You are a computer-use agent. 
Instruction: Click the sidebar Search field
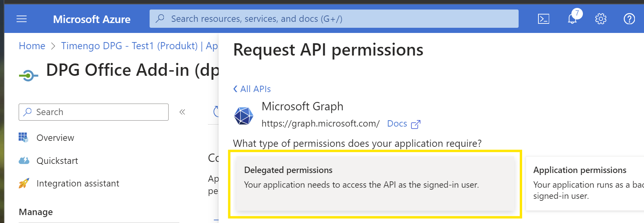pyautogui.click(x=94, y=112)
